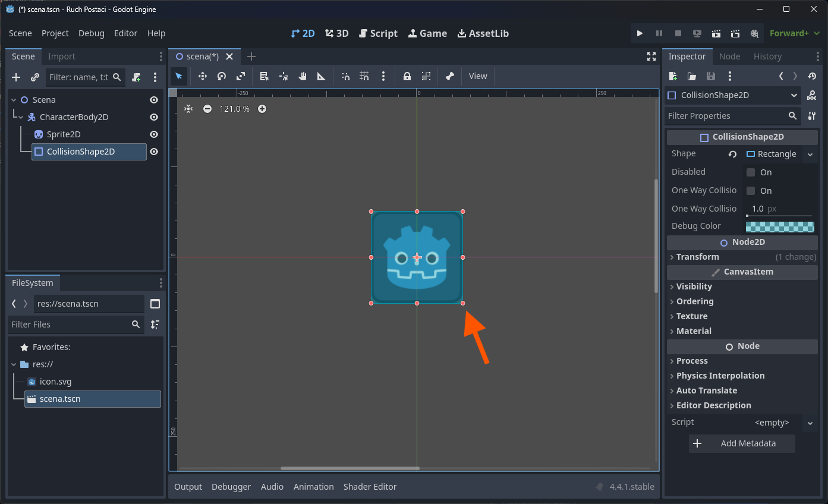This screenshot has width=828, height=504.
Task: Open the Debug menu
Action: [x=92, y=33]
